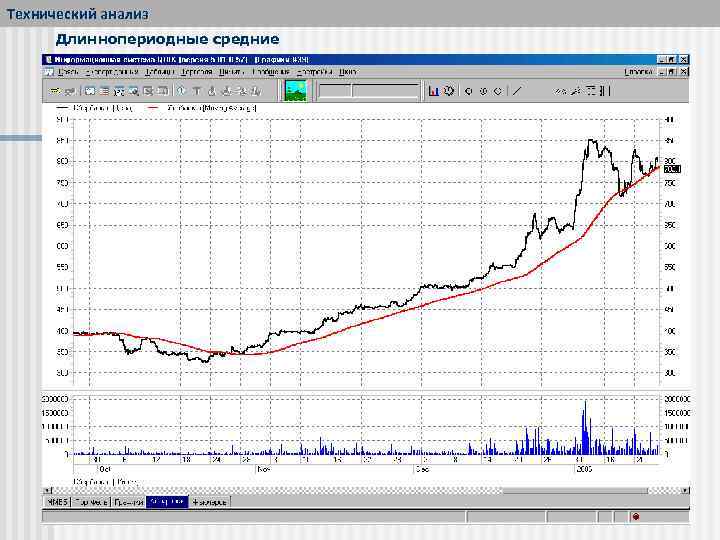Minimize the inner chart window
The height and width of the screenshot is (540, 720).
662,72
